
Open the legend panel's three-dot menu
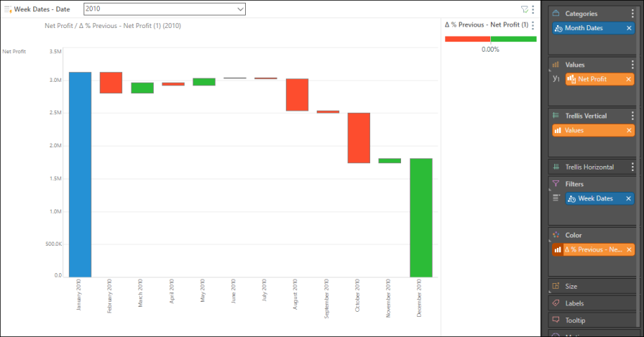click(x=533, y=25)
